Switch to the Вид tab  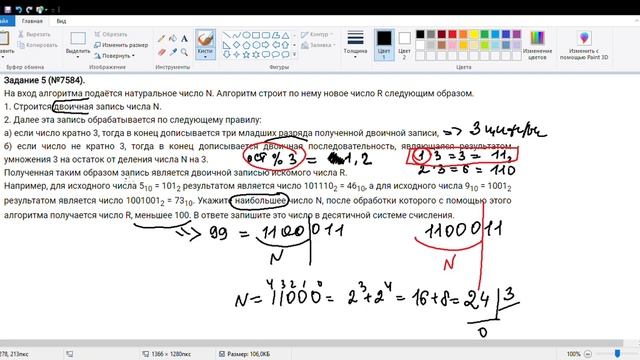tap(61, 21)
